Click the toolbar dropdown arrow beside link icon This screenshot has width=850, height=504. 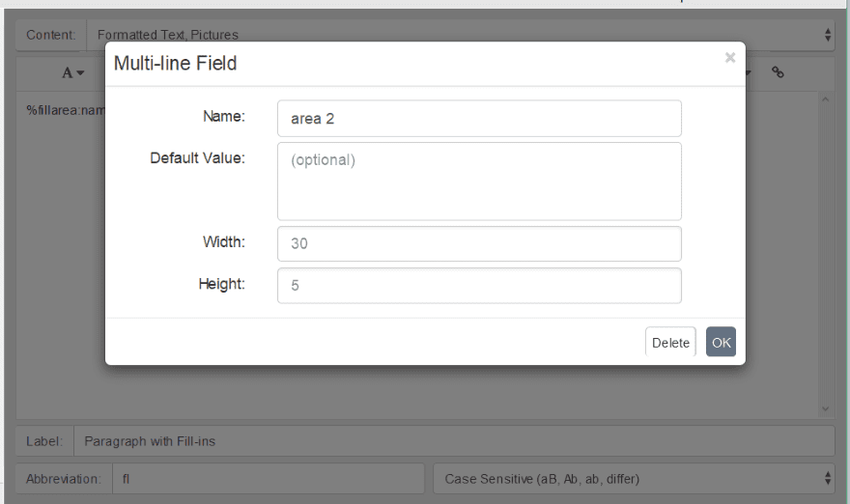750,72
